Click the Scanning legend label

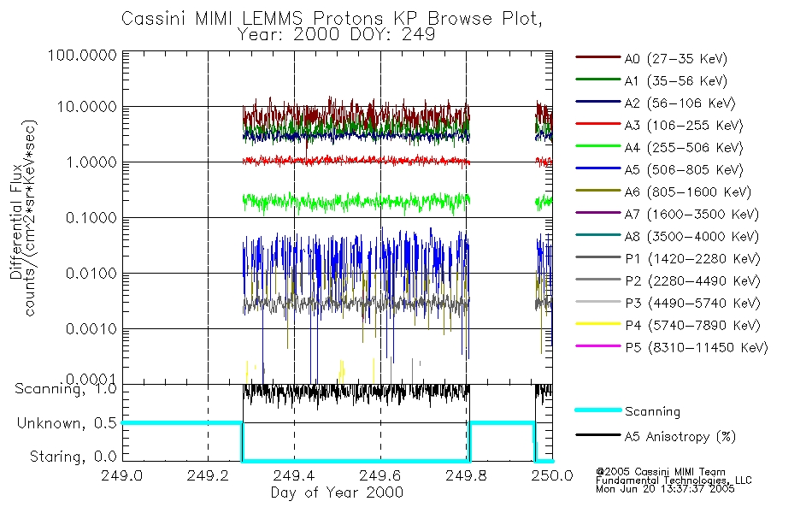652,412
